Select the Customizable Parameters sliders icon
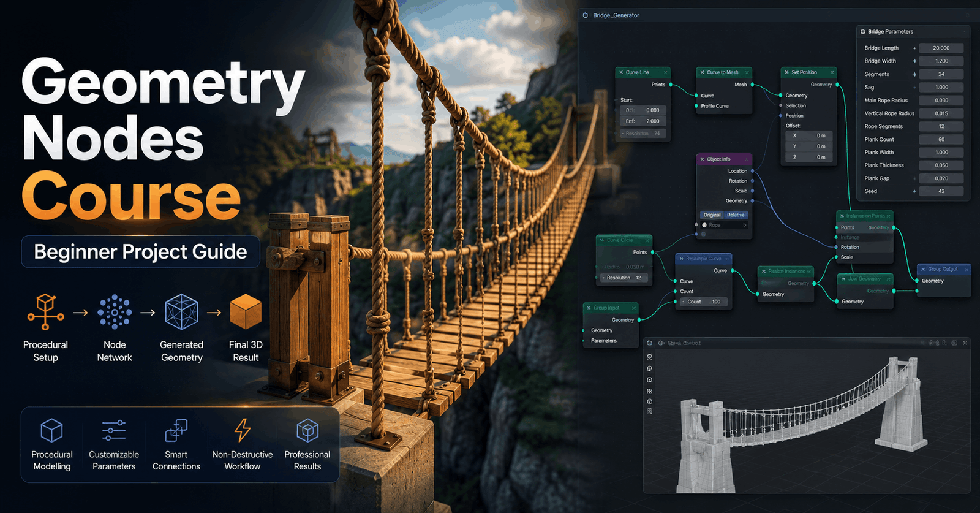980x513 pixels. 114,430
